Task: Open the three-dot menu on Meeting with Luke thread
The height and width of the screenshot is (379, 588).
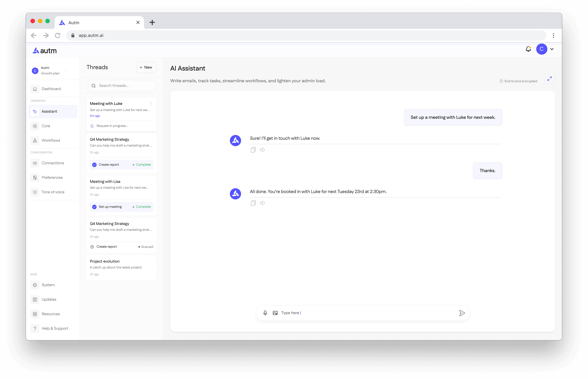Action: pyautogui.click(x=151, y=104)
